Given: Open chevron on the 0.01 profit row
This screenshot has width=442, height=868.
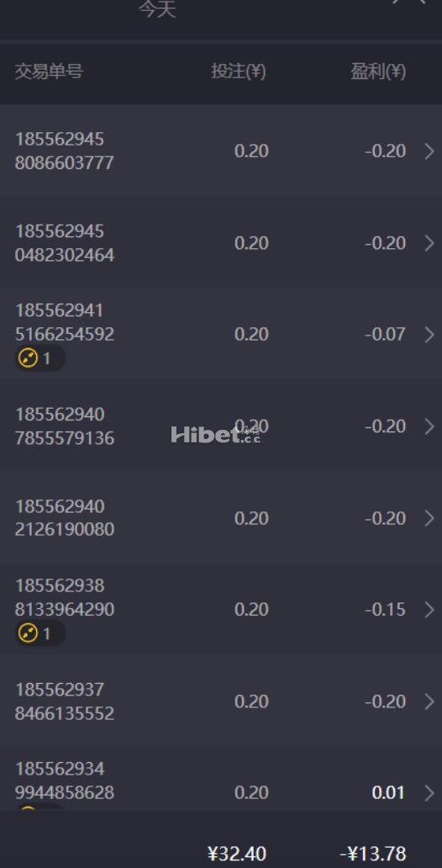Looking at the screenshot, I should pos(429,792).
